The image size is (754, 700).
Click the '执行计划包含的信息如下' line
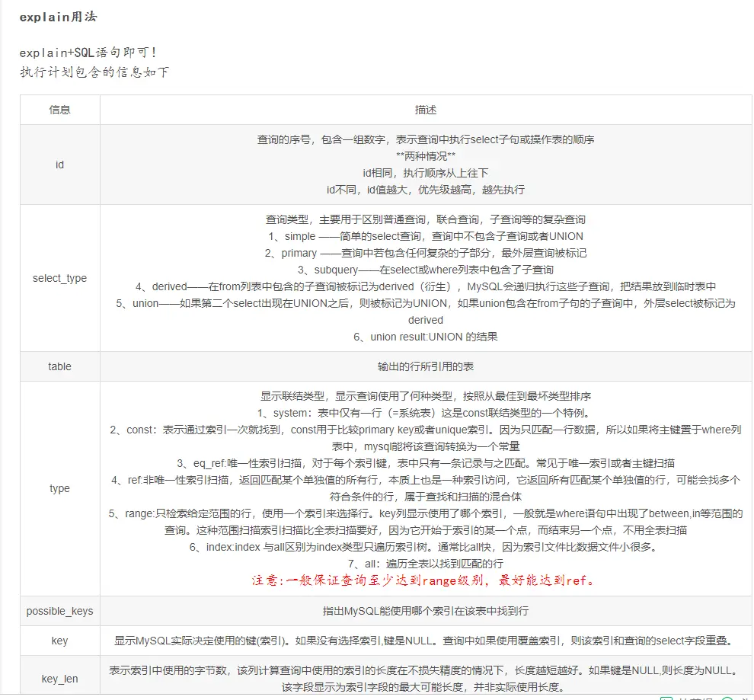[x=94, y=72]
